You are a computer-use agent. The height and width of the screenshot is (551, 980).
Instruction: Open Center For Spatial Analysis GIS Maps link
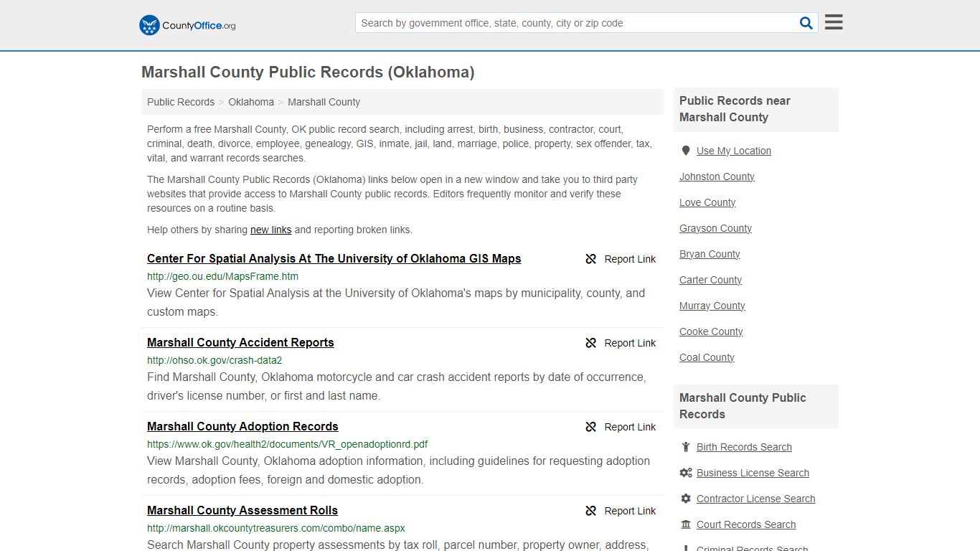click(x=334, y=258)
